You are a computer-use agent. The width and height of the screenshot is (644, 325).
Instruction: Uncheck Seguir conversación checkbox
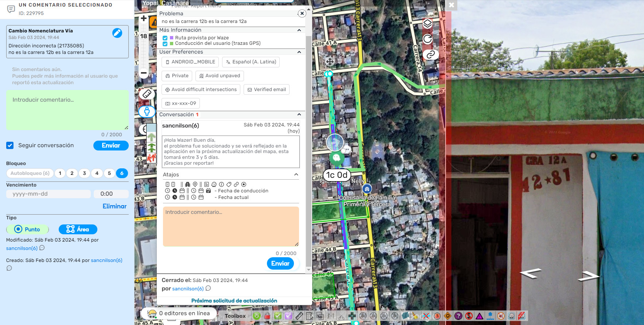10,145
